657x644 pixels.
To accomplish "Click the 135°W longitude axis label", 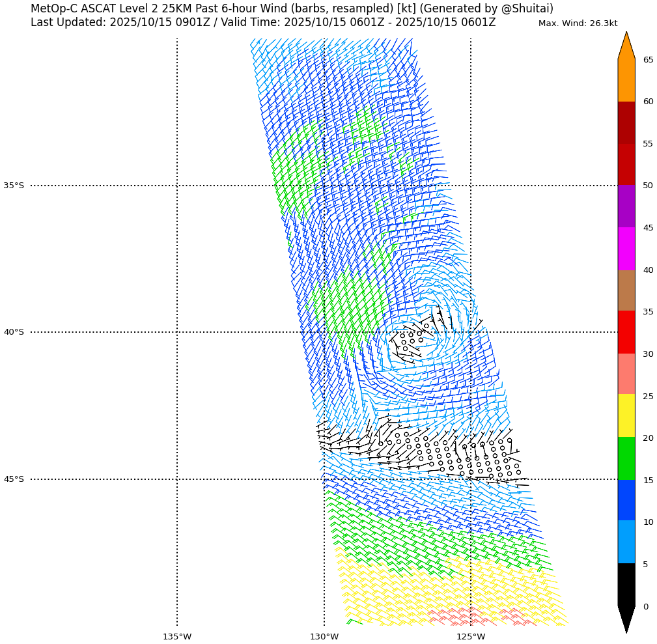I will coord(176,636).
